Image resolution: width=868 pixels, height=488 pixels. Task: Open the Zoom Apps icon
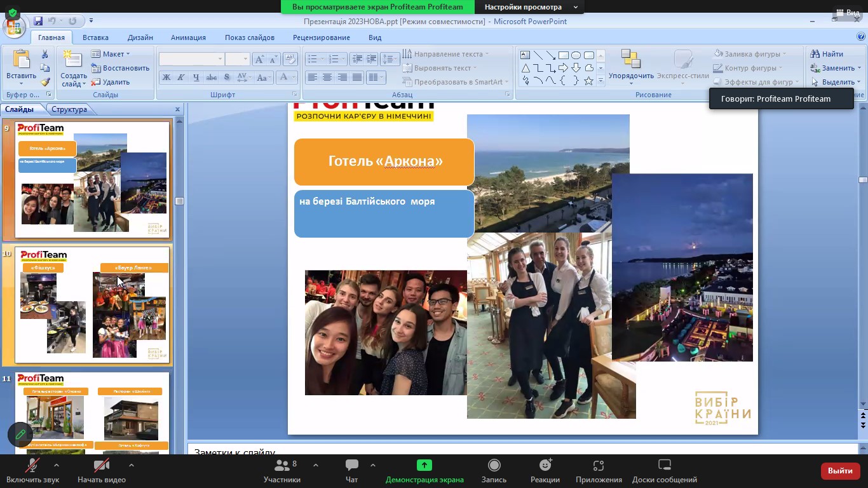(x=598, y=466)
